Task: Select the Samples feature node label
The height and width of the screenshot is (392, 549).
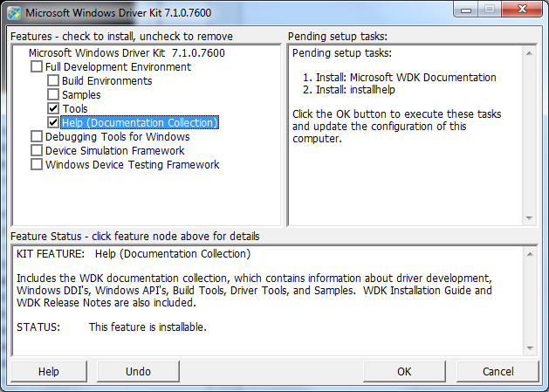Action: (x=81, y=95)
